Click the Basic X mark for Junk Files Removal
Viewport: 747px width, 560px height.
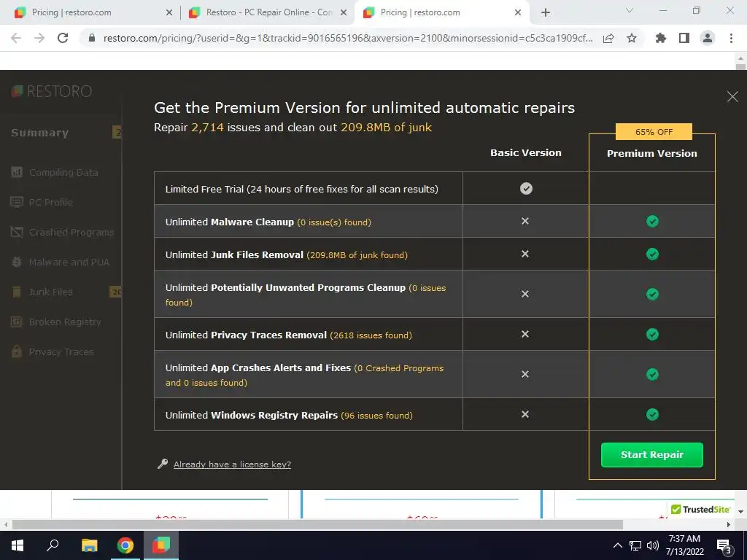pos(525,254)
